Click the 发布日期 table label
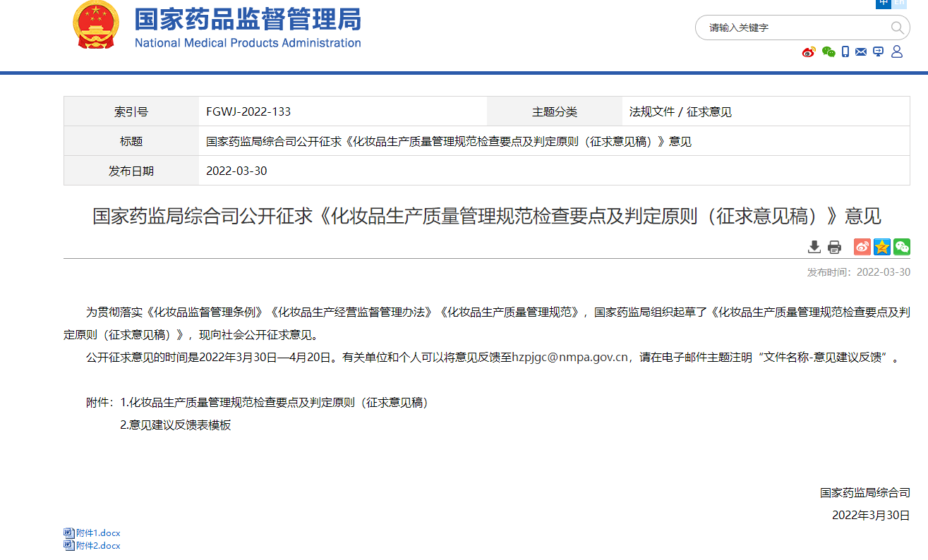Viewport: 928px width, 560px height. coord(131,171)
